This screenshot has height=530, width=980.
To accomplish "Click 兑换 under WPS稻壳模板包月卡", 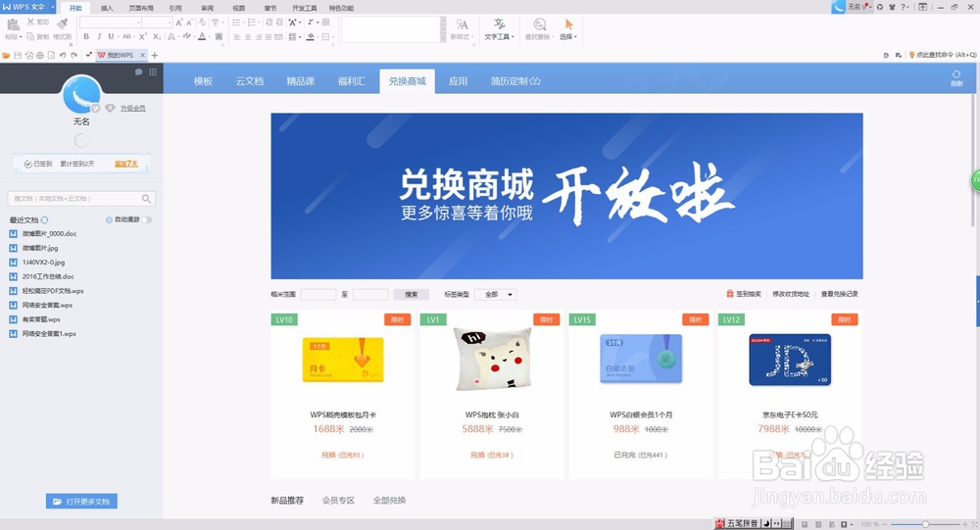I will click(x=328, y=455).
